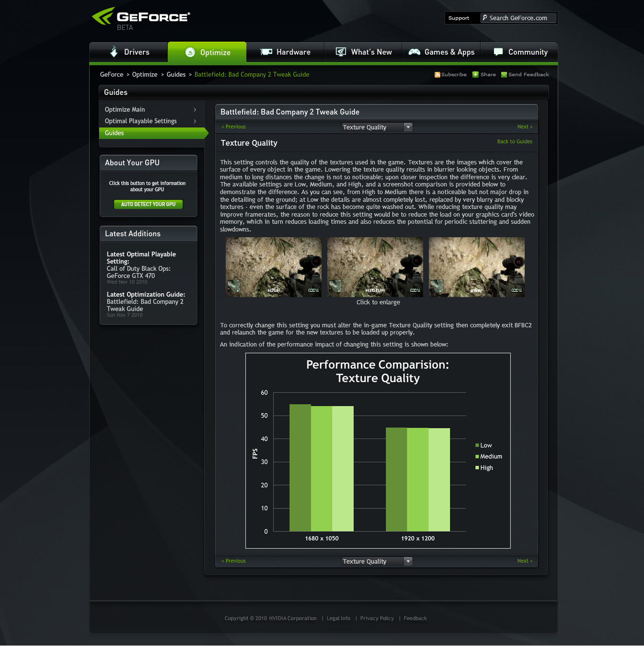Viewport: 644px width, 646px height.
Task: Click the Community speech bubble icon
Action: click(498, 52)
